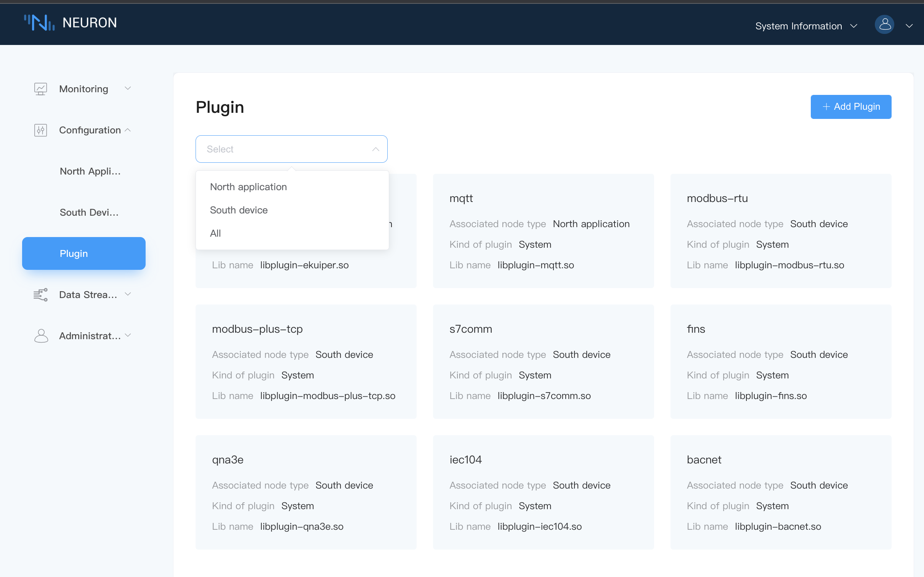Image resolution: width=924 pixels, height=577 pixels.
Task: Click Select filter dropdown to open
Action: click(292, 149)
